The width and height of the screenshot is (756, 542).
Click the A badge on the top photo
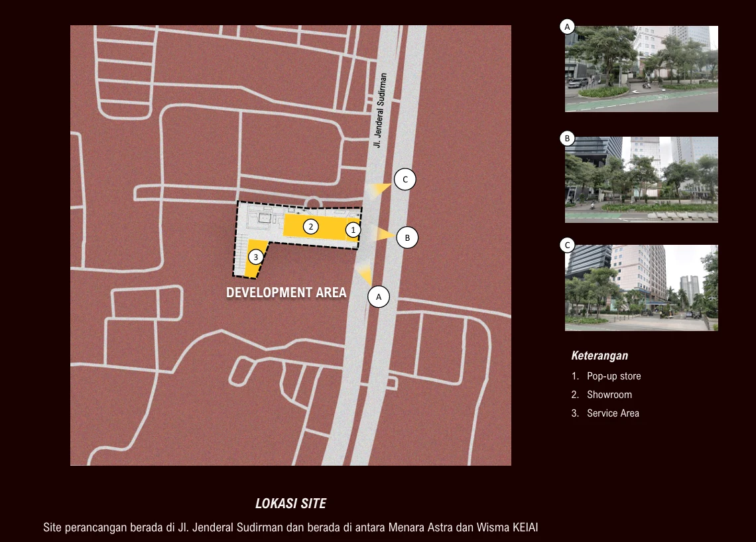tap(567, 27)
